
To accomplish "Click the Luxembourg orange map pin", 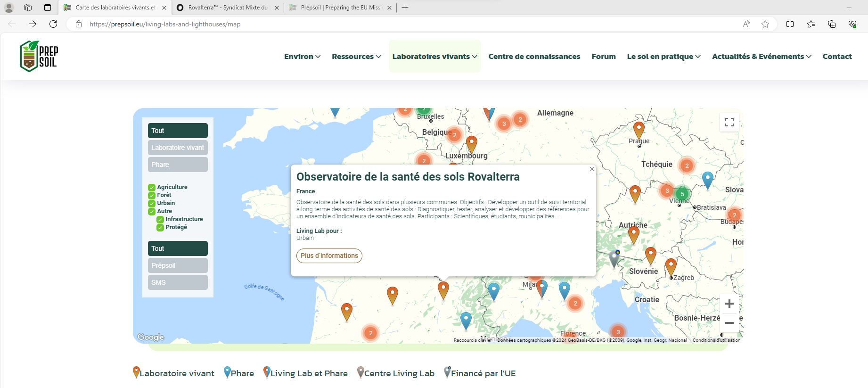I will click(x=472, y=144).
